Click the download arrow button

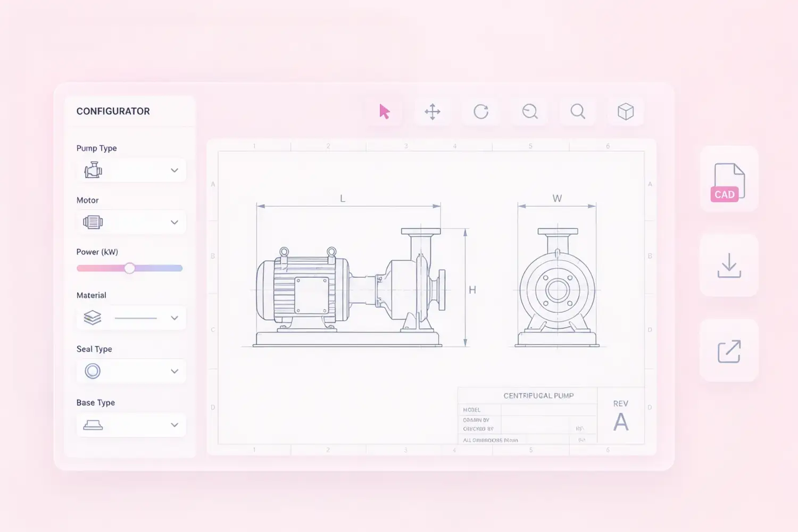(x=729, y=265)
